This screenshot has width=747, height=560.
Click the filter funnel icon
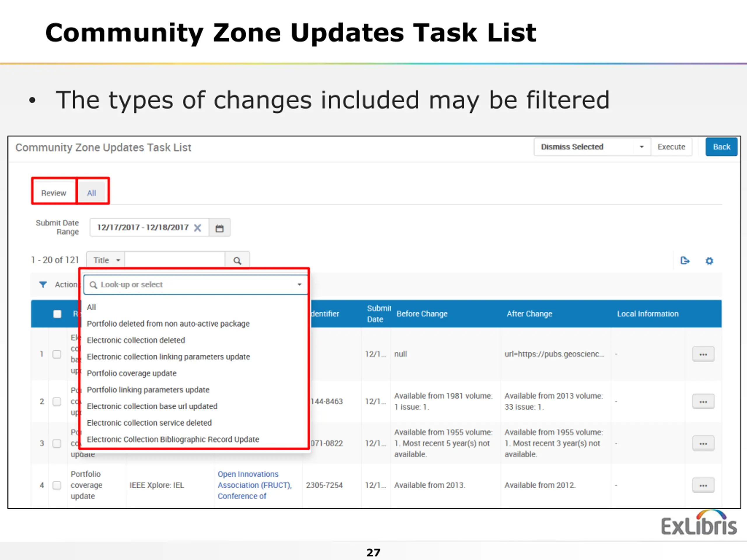[x=43, y=285]
